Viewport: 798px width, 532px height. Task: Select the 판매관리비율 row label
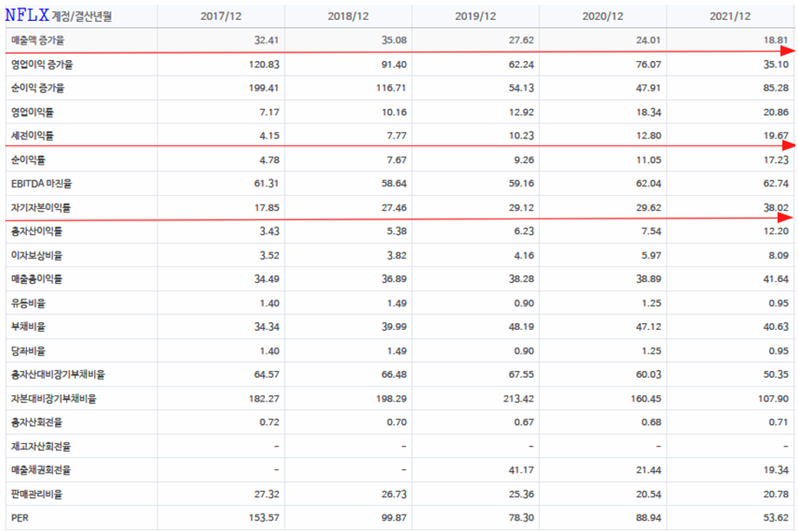coord(37,494)
